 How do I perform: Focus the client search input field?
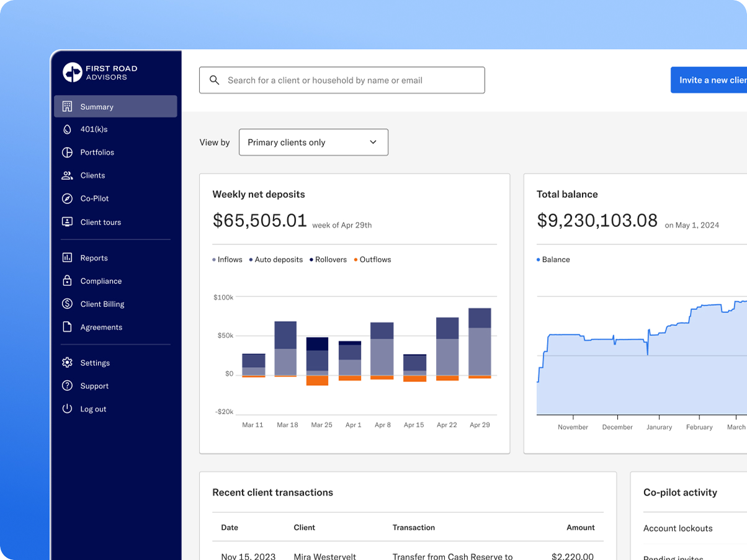(342, 80)
